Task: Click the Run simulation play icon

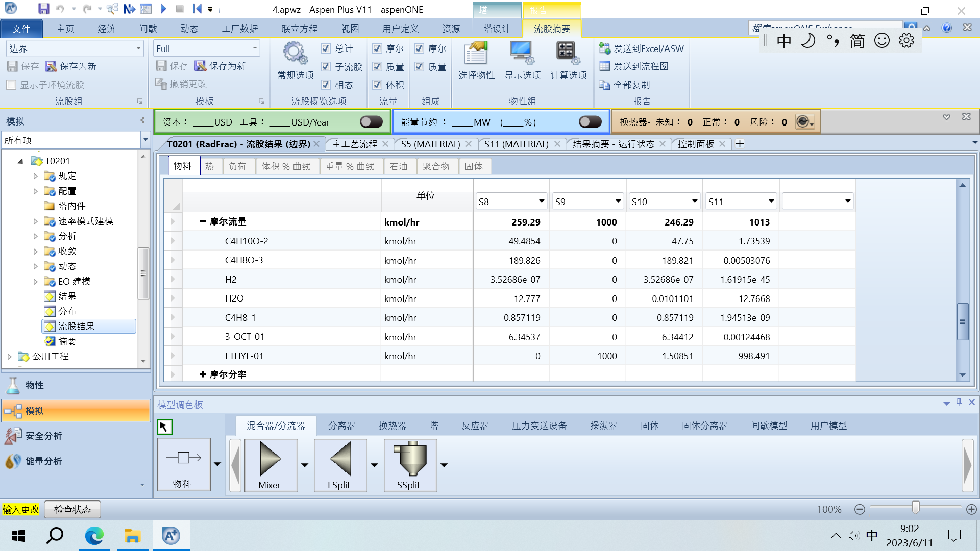Action: click(x=163, y=9)
